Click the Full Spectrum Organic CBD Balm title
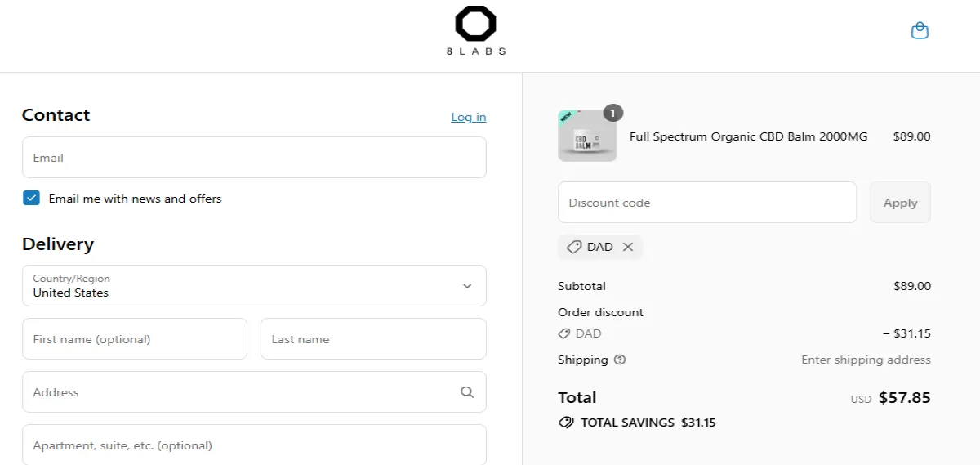This screenshot has height=465, width=980. point(748,136)
